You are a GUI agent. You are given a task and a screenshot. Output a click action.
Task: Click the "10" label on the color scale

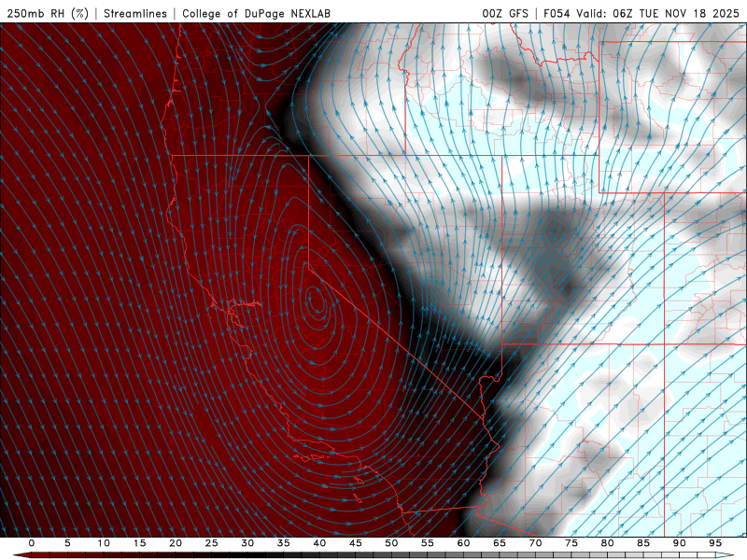(x=104, y=543)
